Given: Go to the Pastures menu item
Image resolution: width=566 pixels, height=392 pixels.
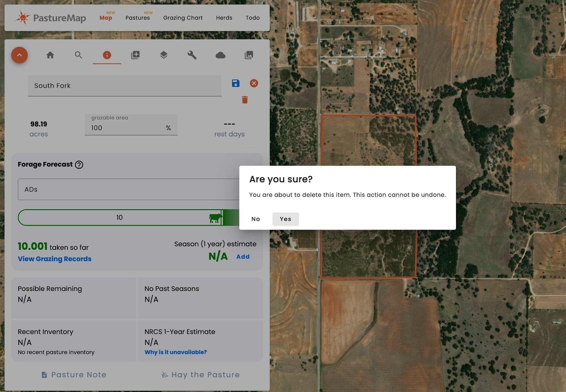Looking at the screenshot, I should (x=138, y=18).
